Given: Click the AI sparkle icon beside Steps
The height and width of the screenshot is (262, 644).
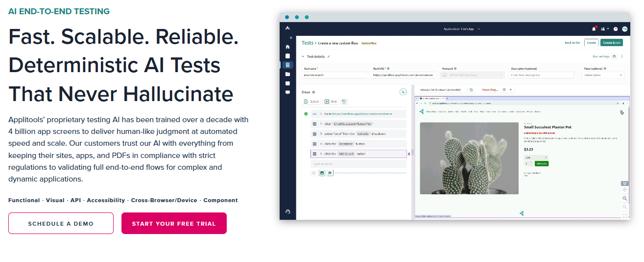Looking at the screenshot, I should click(403, 92).
